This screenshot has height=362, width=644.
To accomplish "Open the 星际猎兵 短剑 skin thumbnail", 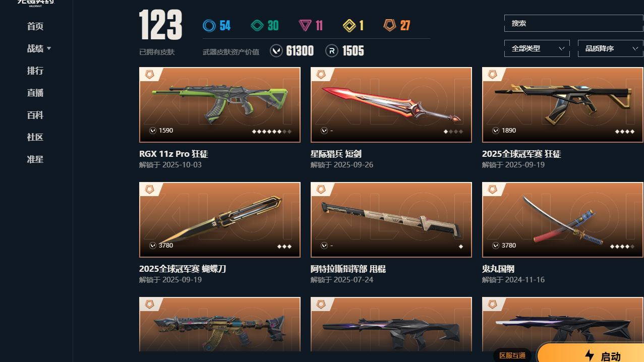I will pos(391,105).
